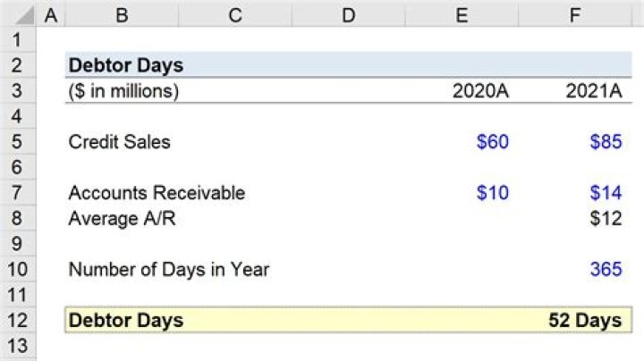Select the entire sheet via corner triangle
The width and height of the screenshot is (644, 361).
click(x=18, y=14)
